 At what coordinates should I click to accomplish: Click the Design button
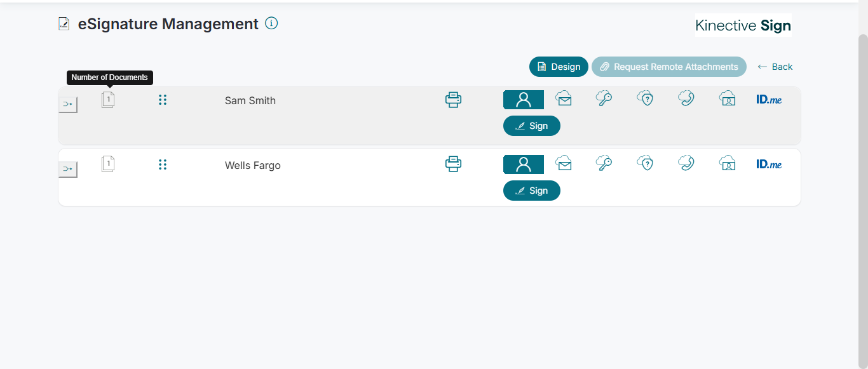559,67
